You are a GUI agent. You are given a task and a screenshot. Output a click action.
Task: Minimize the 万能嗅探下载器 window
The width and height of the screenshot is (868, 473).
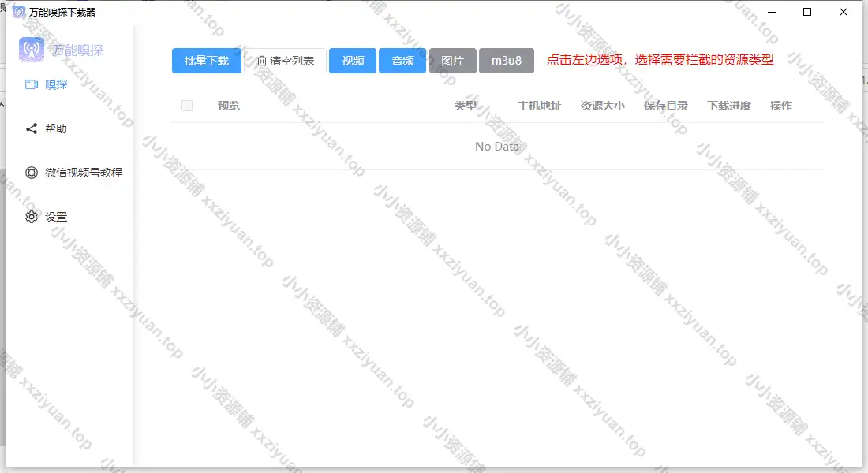771,12
